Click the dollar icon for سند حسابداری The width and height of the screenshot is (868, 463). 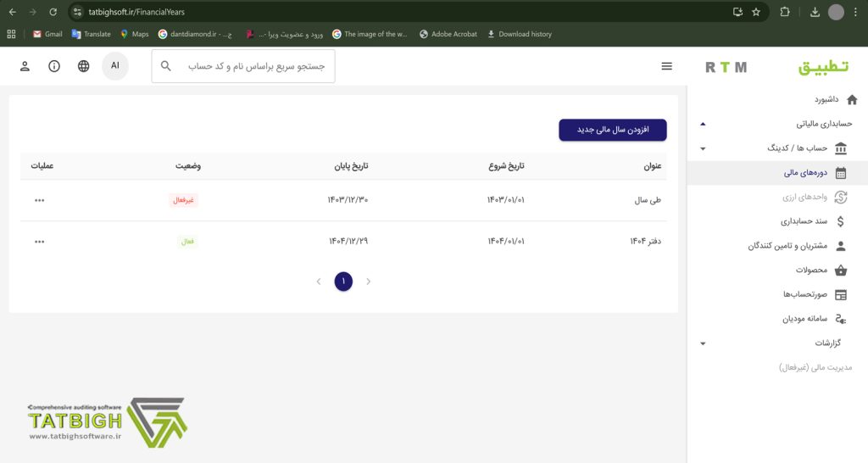840,221
